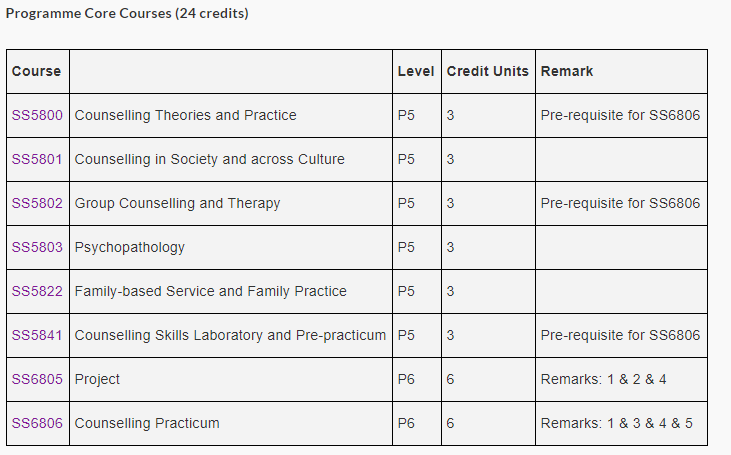Click the Level column header
Screen dimensions: 731x455
click(416, 71)
